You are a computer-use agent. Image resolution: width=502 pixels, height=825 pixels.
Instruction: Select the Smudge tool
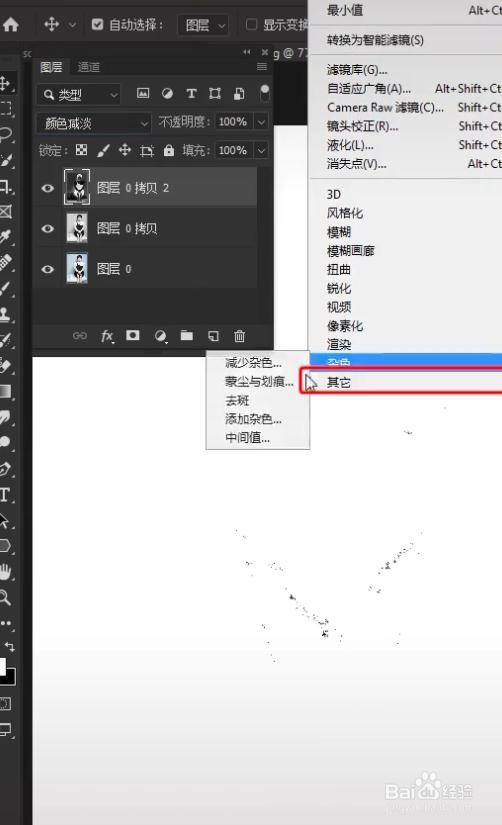tap(5, 417)
